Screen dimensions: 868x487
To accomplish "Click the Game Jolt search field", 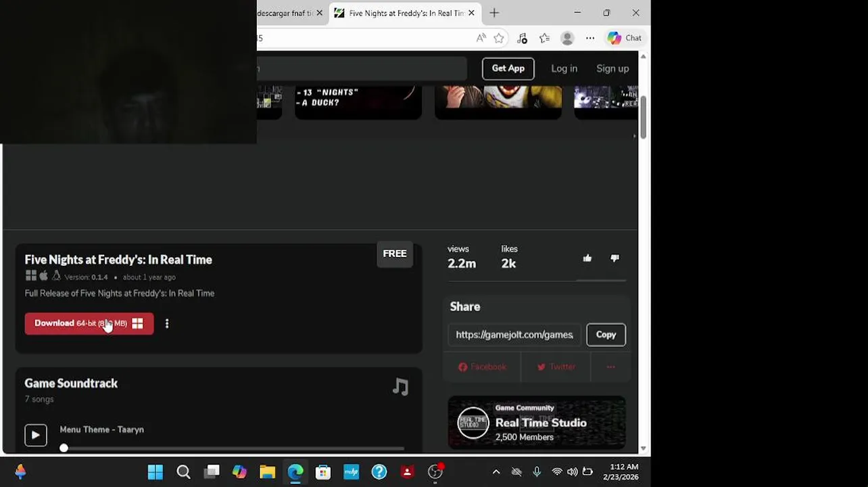I will coord(362,68).
